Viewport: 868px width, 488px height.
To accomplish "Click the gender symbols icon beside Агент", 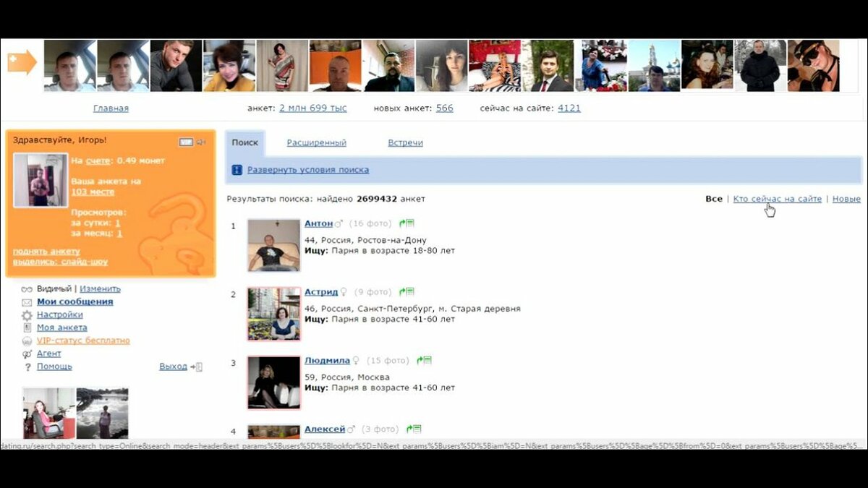I will [27, 354].
